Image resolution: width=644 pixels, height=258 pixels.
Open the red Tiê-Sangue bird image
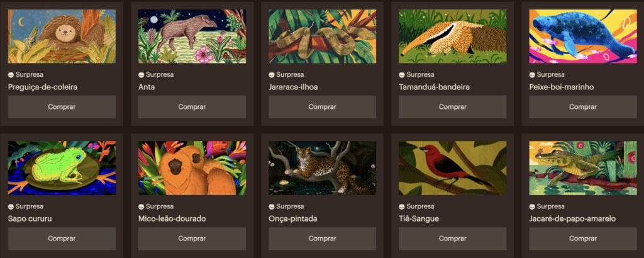tap(453, 168)
